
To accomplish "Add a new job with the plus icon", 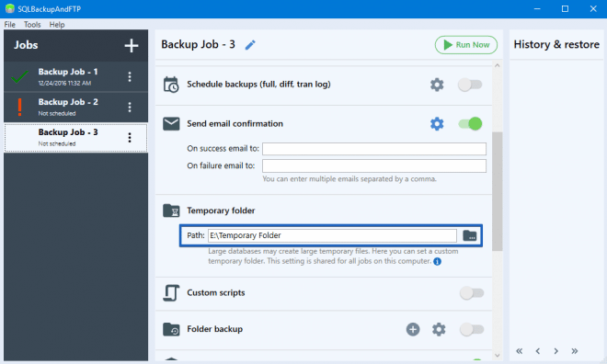I will point(132,45).
